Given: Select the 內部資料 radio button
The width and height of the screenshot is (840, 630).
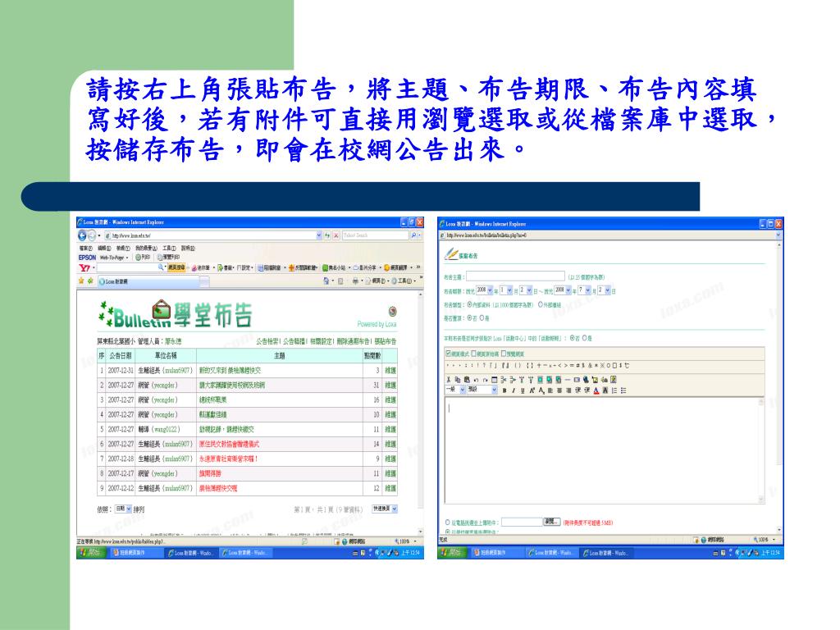Looking at the screenshot, I should point(469,305).
